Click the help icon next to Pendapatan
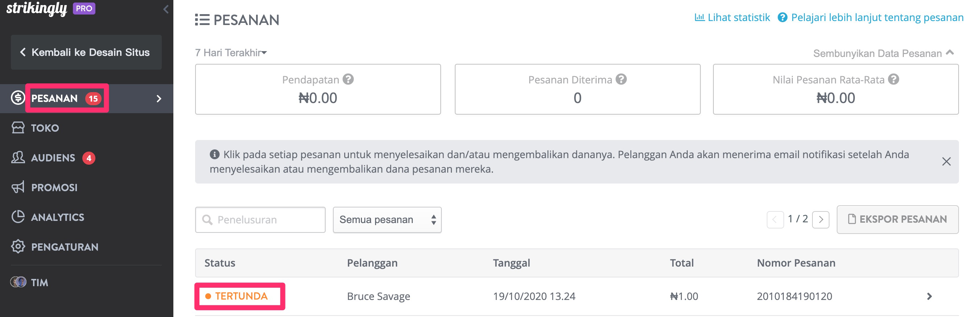The width and height of the screenshot is (980, 317). [348, 79]
